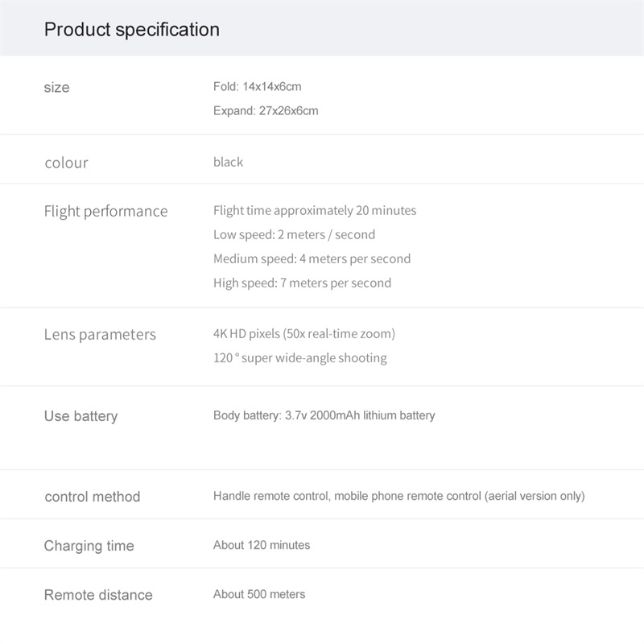Click the "About 500 meters" remote distance value
Screen dimensions: 644x644
259,595
